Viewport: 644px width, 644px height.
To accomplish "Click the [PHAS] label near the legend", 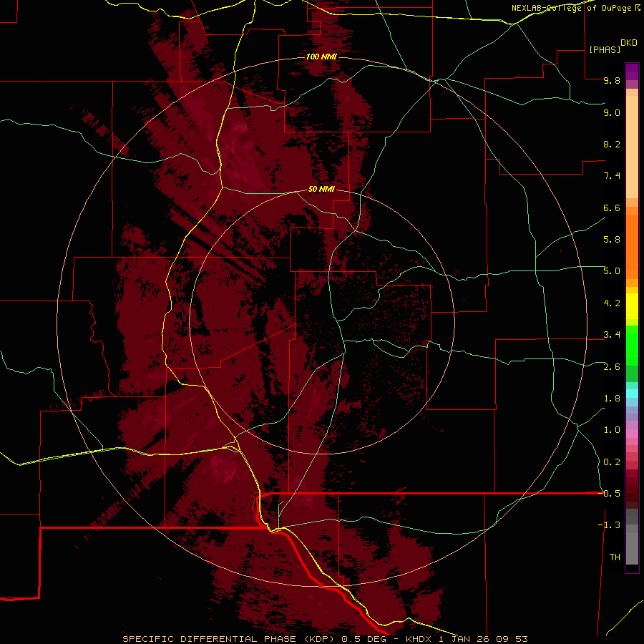I will 605,49.
